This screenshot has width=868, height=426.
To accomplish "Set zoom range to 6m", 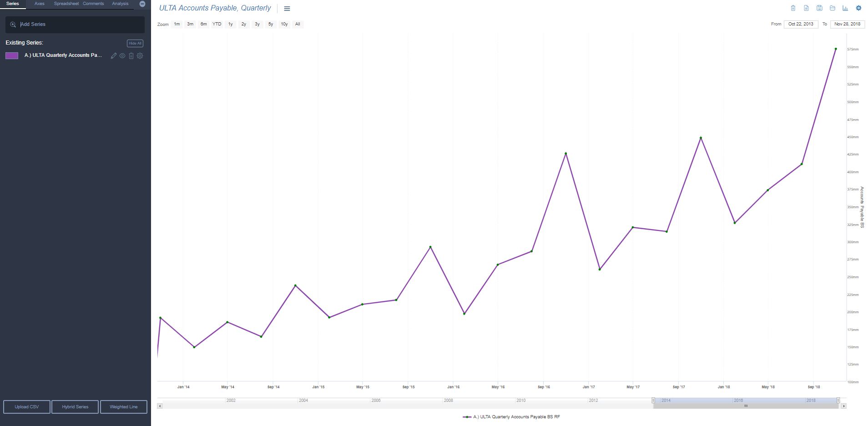I will (204, 24).
